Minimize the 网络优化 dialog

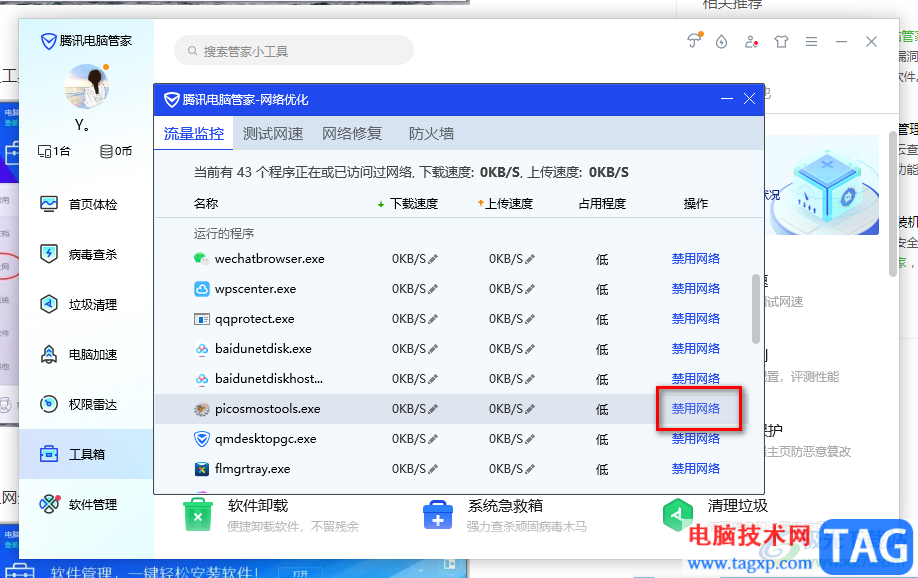(727, 98)
